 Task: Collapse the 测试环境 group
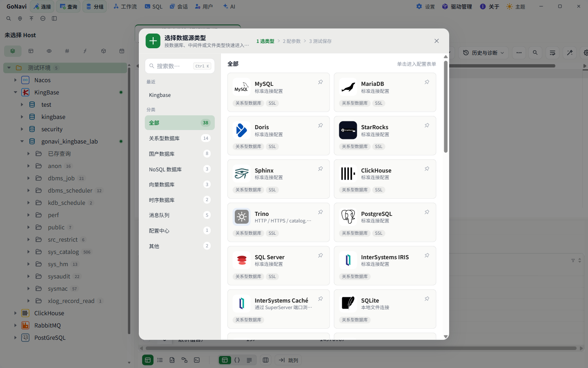tap(9, 68)
